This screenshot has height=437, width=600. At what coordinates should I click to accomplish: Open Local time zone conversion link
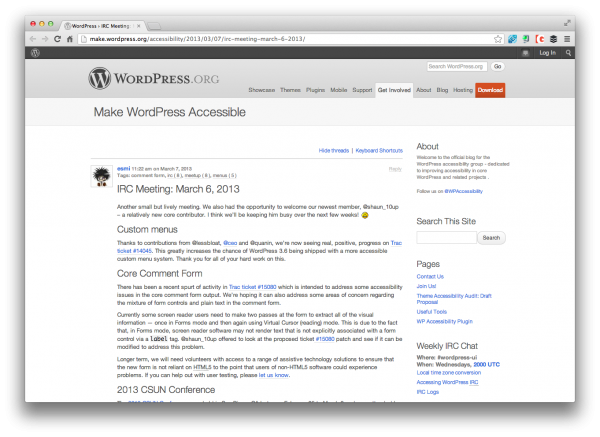coord(448,373)
